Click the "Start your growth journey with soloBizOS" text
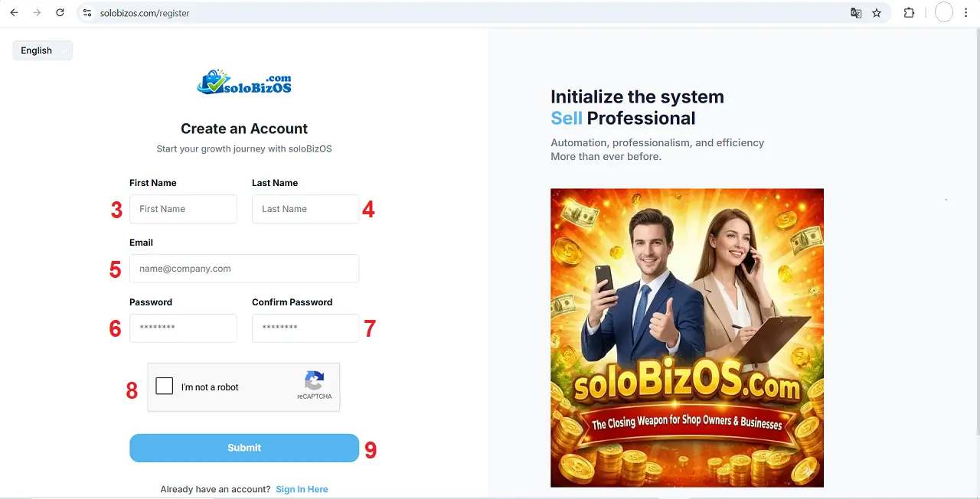980x499 pixels. pos(244,148)
